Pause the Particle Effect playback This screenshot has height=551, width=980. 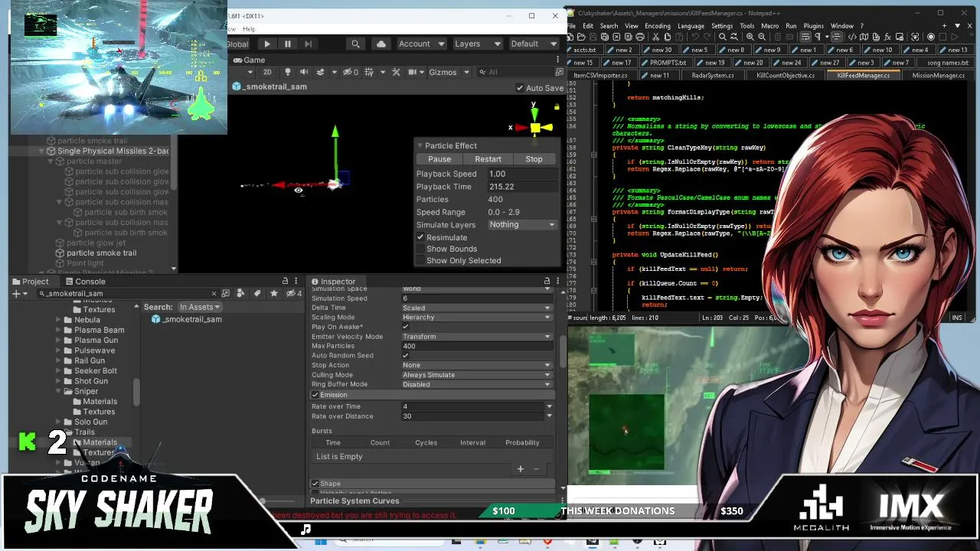(x=439, y=159)
